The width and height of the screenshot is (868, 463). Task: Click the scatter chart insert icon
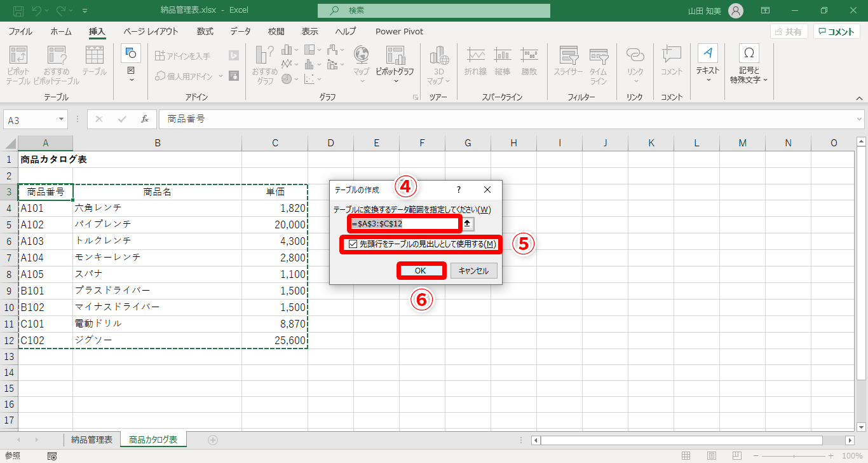point(309,79)
